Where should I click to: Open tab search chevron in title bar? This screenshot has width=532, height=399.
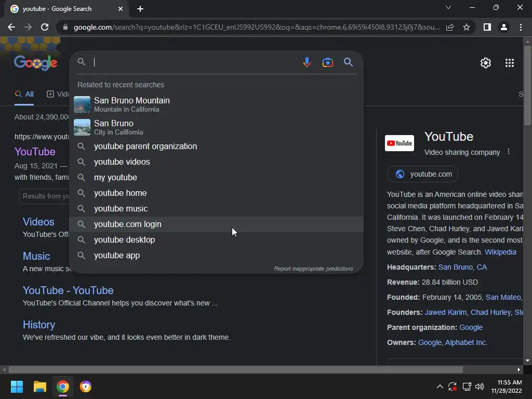pyautogui.click(x=448, y=7)
